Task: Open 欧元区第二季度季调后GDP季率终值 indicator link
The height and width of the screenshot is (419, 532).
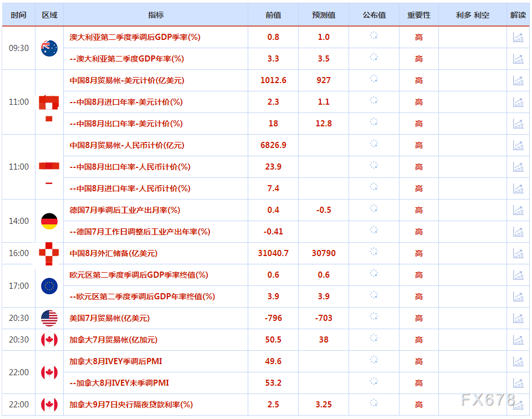Action: pyautogui.click(x=139, y=275)
